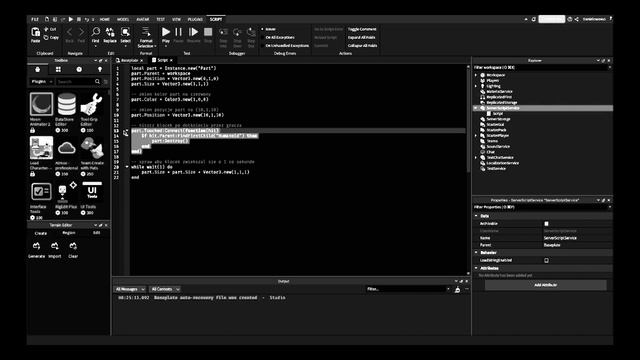Screen dimensions: 640x360
Task: Start the game with Play
Action: 166,32
